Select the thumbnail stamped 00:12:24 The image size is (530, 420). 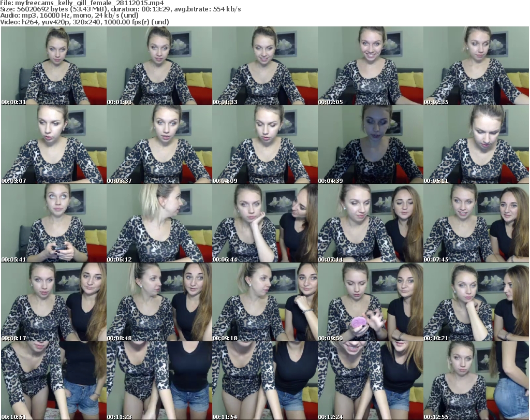[x=371, y=381]
